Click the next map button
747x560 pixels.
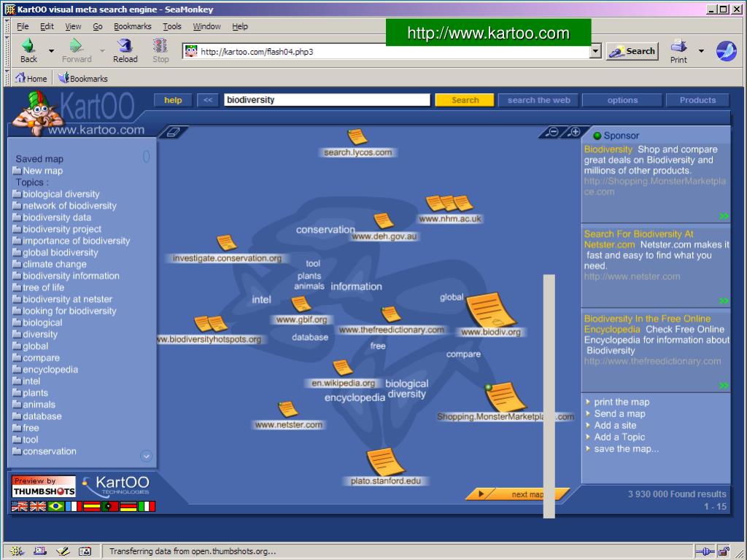(517, 494)
